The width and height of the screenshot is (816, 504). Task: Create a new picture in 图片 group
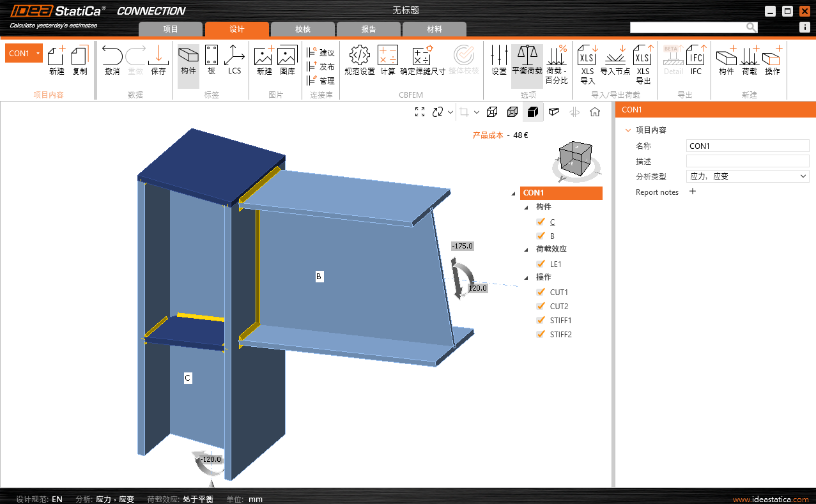click(265, 61)
